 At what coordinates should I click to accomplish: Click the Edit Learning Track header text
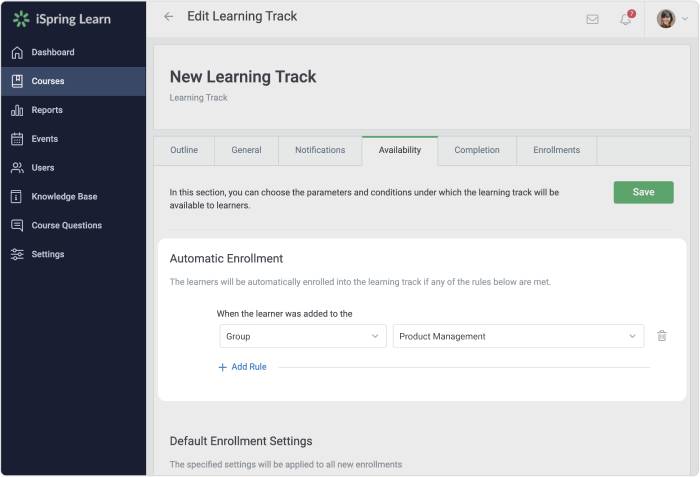click(242, 17)
